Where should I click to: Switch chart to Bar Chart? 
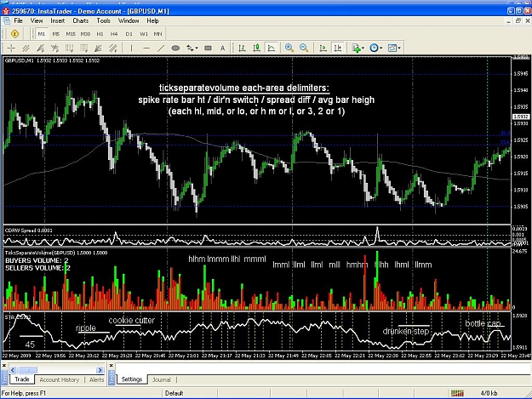(x=242, y=48)
